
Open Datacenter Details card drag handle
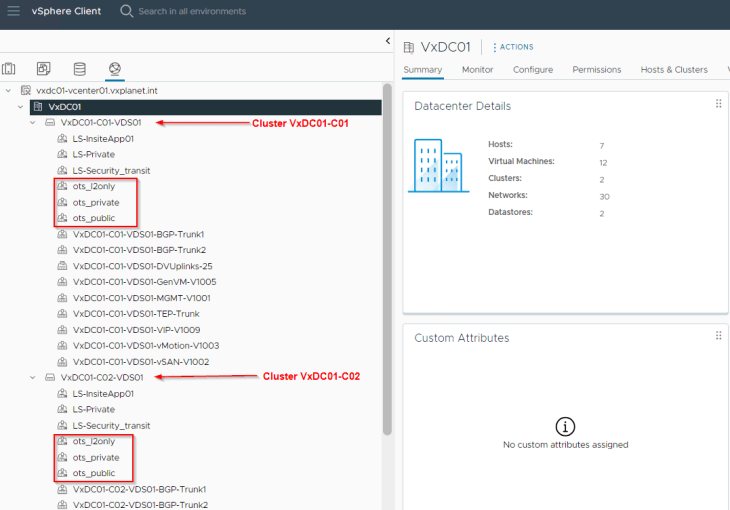[x=718, y=103]
